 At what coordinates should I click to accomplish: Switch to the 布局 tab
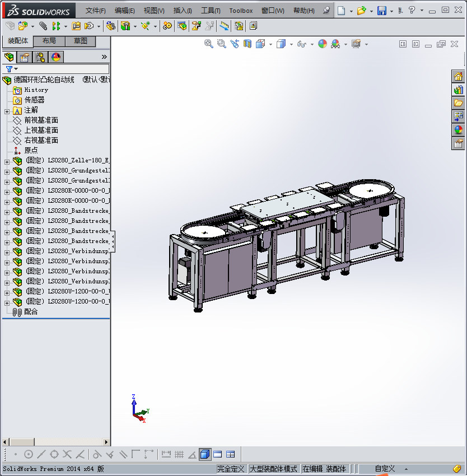coord(49,41)
